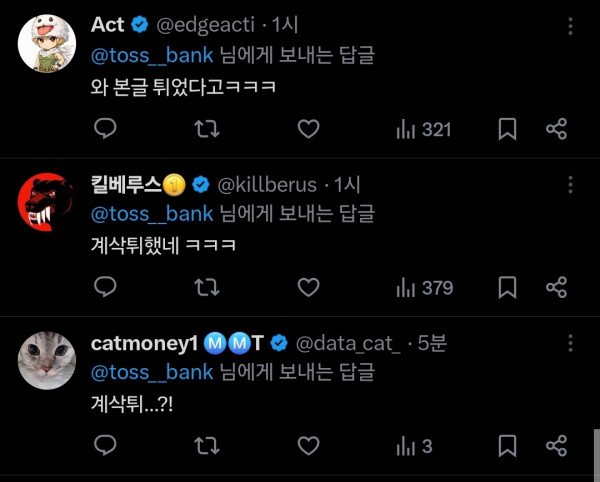Share Act's tweet
This screenshot has height=482, width=600.
coord(557,129)
